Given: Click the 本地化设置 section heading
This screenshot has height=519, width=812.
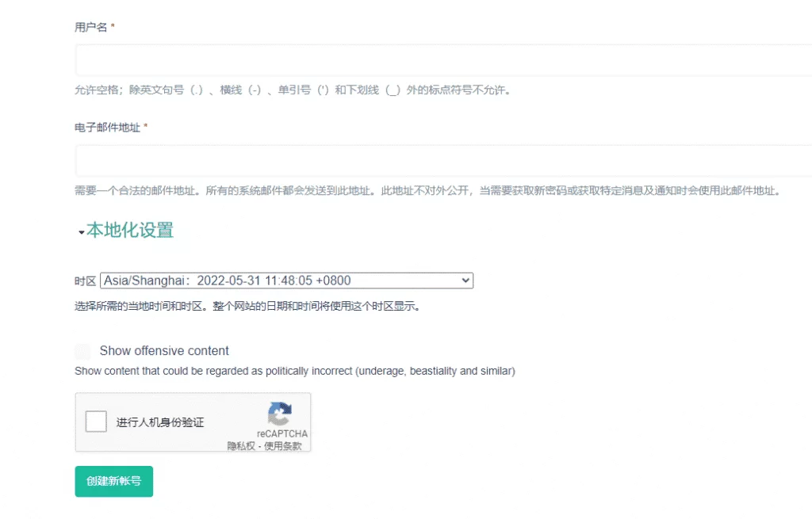Looking at the screenshot, I should click(130, 231).
